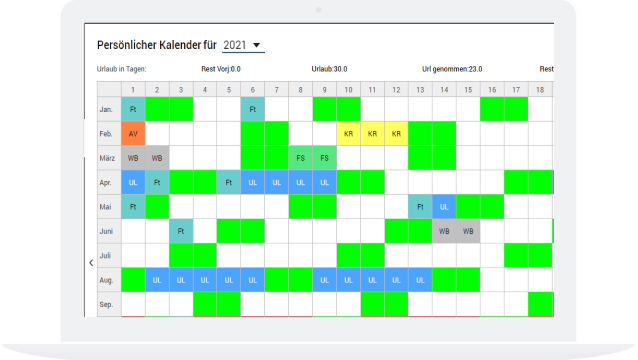Click the green cell on Juli day 3
This screenshot has height=360, width=638.
(181, 256)
